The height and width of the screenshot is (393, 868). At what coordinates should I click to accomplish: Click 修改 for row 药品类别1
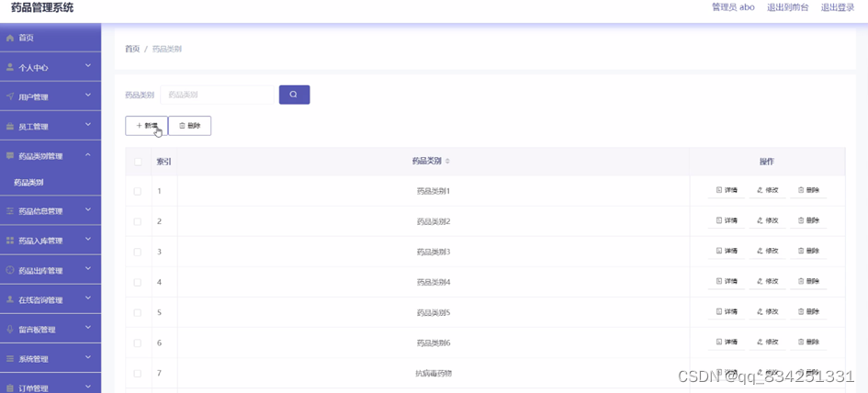pyautogui.click(x=767, y=190)
